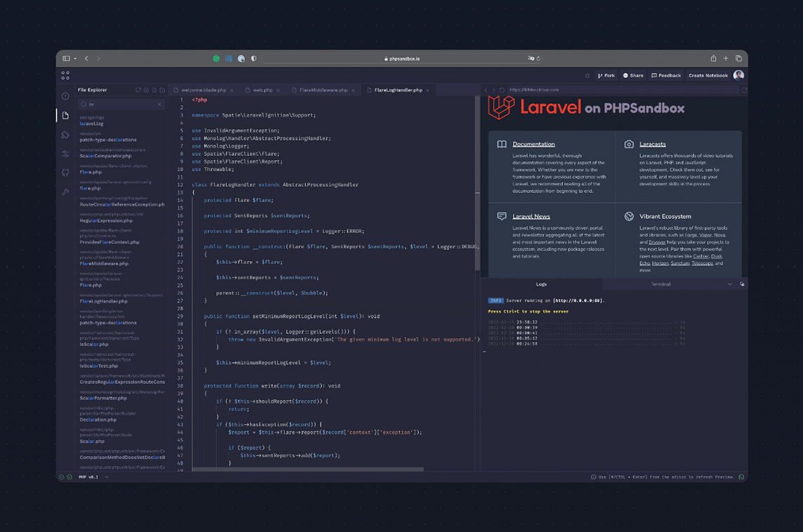This screenshot has height=532, width=803.
Task: Click the Safari share icon
Action: click(x=713, y=58)
